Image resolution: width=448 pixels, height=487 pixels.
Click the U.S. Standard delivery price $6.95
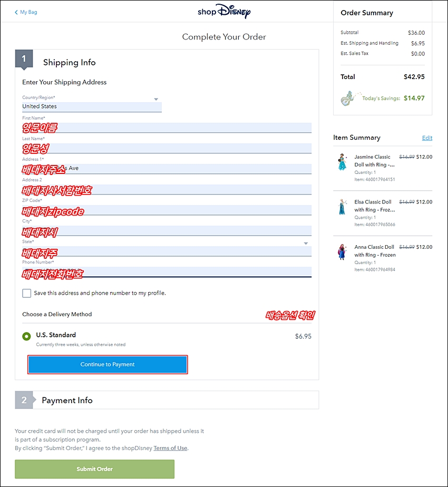(x=303, y=336)
